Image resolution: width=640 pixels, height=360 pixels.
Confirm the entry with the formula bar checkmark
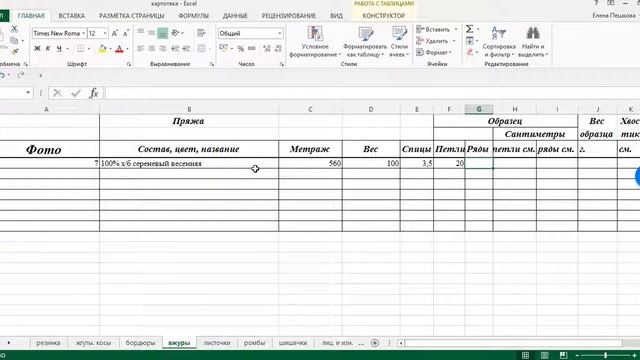pos(76,93)
